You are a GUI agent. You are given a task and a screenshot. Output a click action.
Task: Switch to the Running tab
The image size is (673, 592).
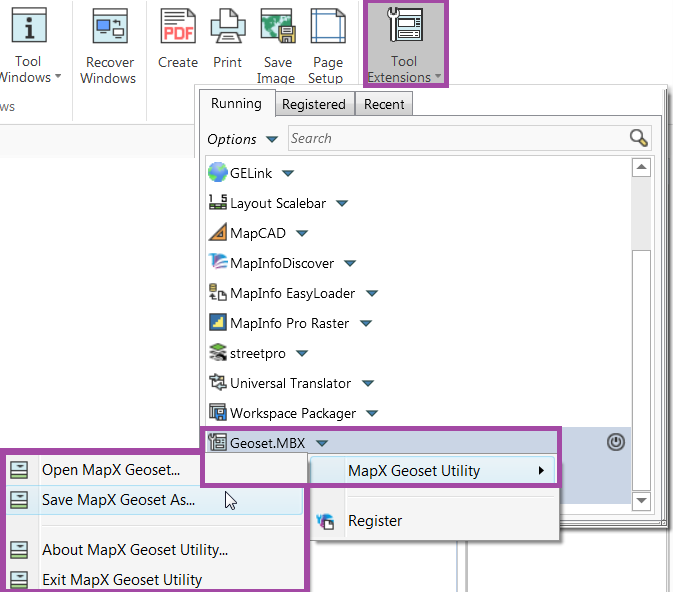[236, 104]
